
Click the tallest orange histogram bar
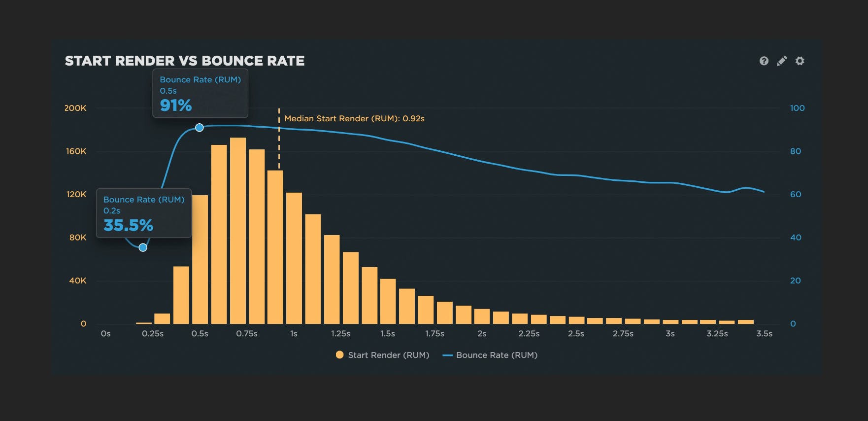pos(238,232)
